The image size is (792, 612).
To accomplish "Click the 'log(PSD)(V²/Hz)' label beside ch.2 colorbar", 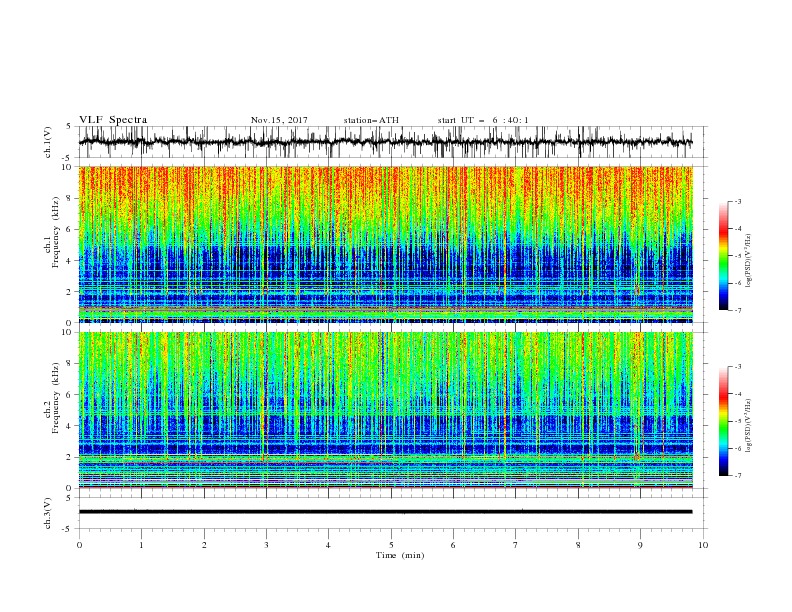I will click(x=749, y=426).
